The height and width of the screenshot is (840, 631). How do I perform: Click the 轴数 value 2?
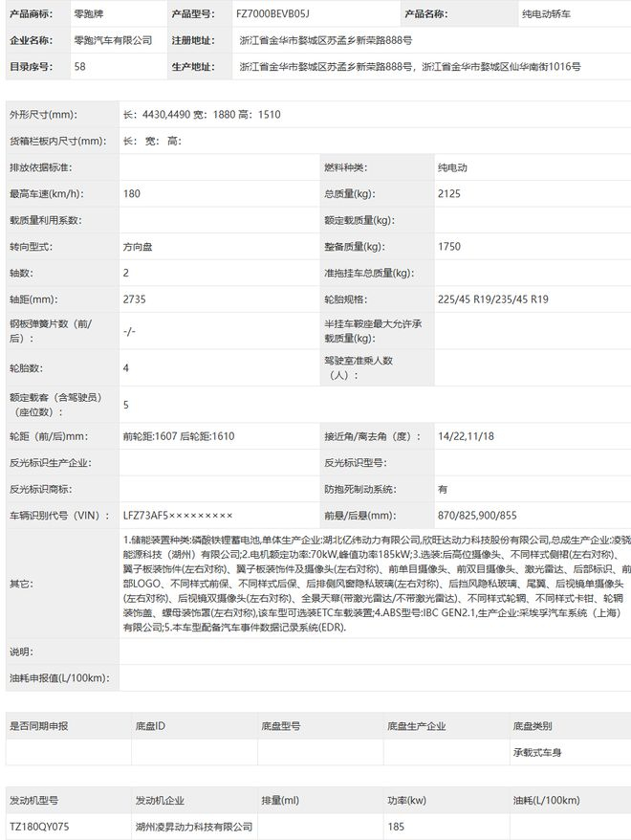pyautogui.click(x=126, y=273)
